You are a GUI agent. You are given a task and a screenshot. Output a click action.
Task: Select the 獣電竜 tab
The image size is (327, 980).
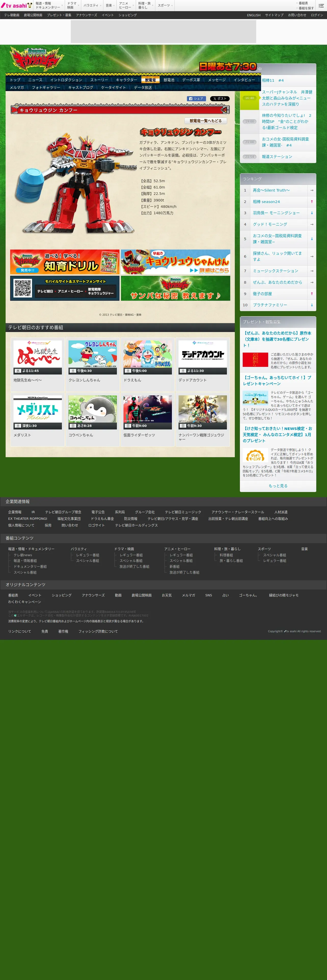[x=150, y=80]
